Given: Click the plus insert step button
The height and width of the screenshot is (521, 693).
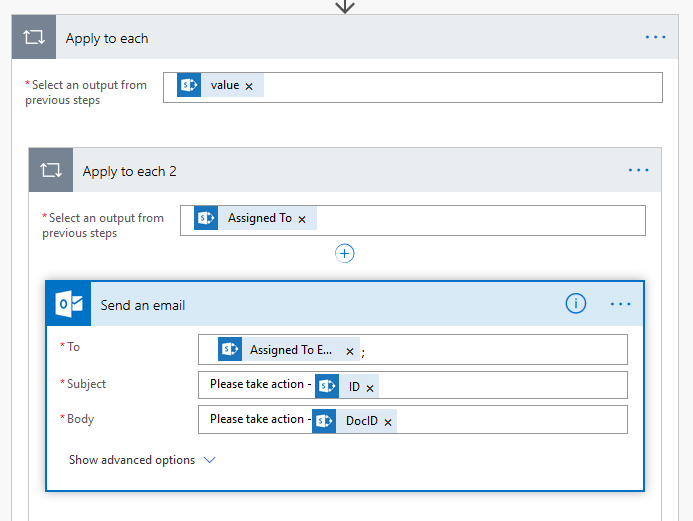Looking at the screenshot, I should [x=345, y=253].
